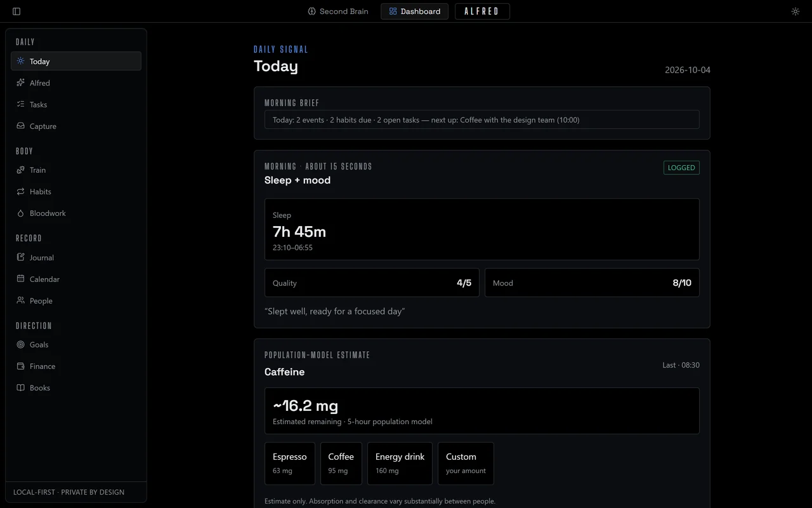
Task: Log an Espresso 63 mg
Action: point(290,464)
